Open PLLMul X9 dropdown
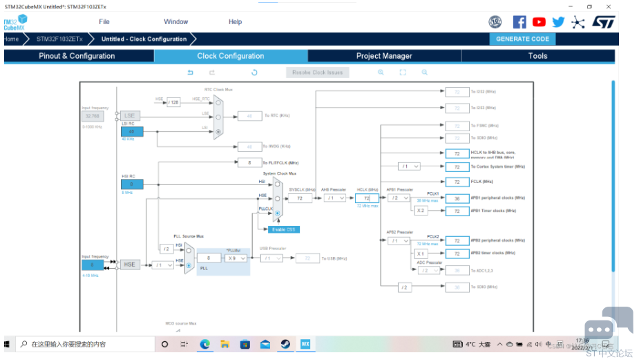The width and height of the screenshot is (639, 364). click(236, 258)
